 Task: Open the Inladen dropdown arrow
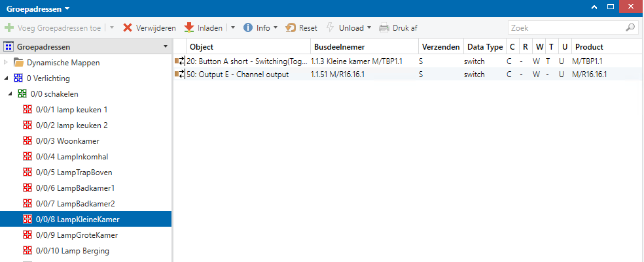(x=234, y=28)
